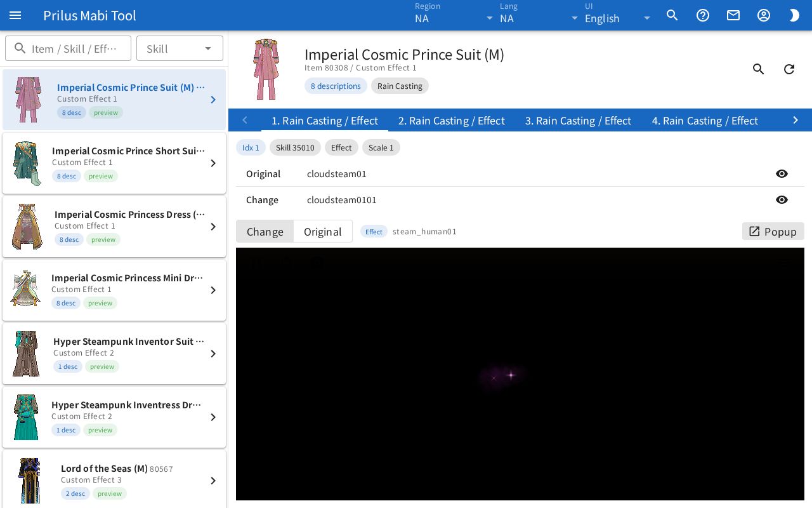Click the Imperial Cosmic Princess Dress thumbnail
The width and height of the screenshot is (812, 508).
pos(27,227)
